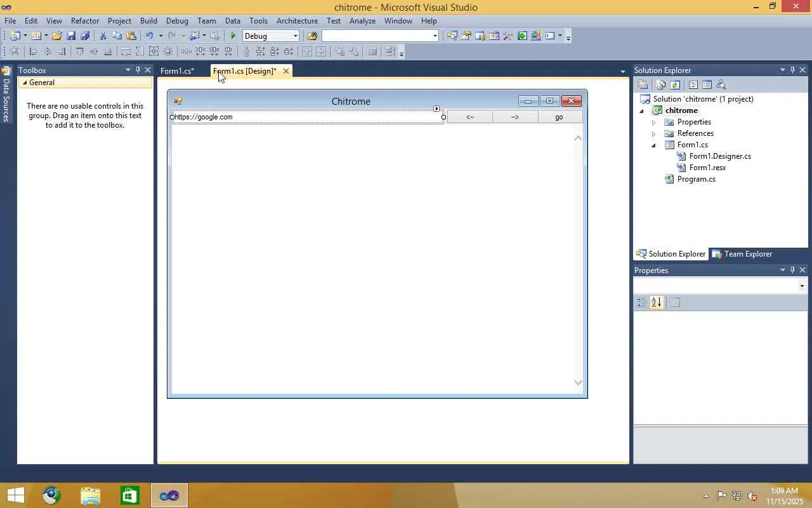
Task: Close the Form1.cs [Design] tab
Action: (x=286, y=71)
